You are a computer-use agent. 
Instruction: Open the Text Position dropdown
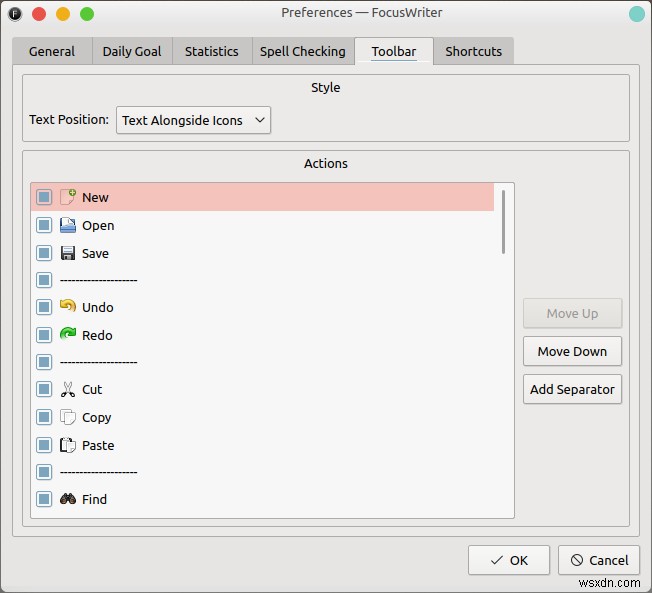pyautogui.click(x=193, y=120)
